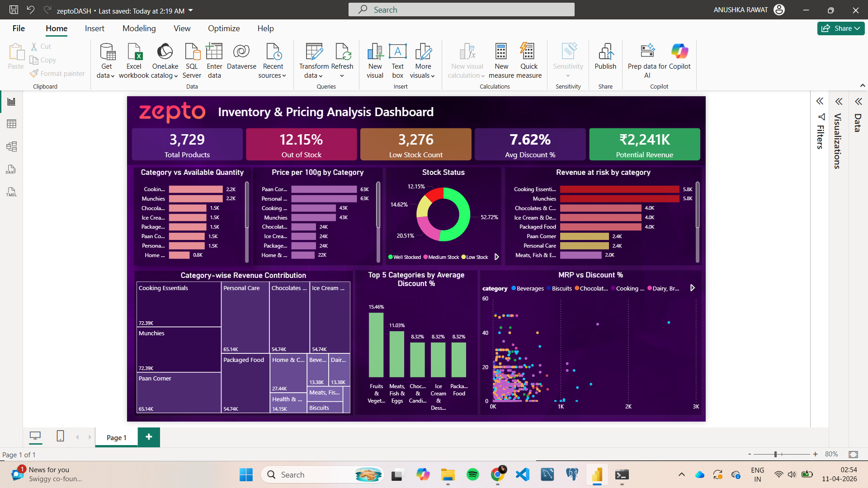This screenshot has height=488, width=868.
Task: Zoom in with the plus button
Action: coord(815,454)
